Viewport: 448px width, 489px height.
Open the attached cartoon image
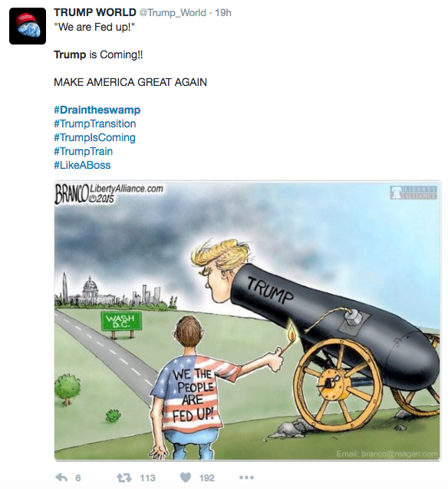[248, 320]
